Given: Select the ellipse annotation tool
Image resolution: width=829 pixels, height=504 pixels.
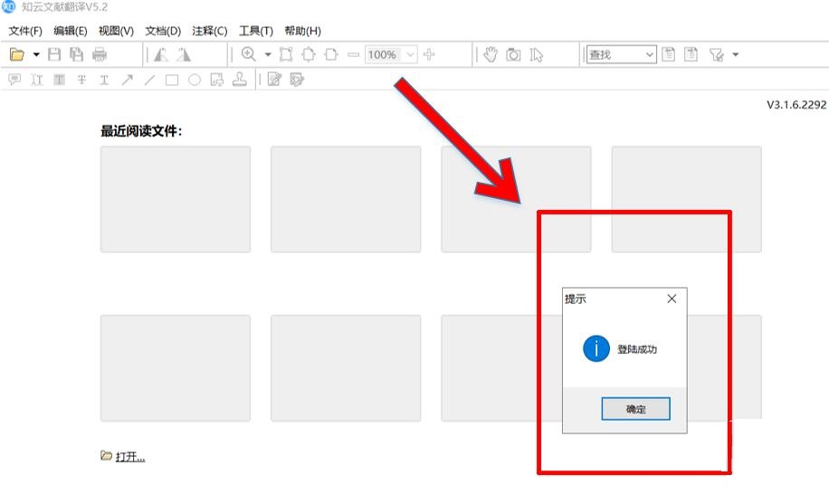Looking at the screenshot, I should (195, 80).
